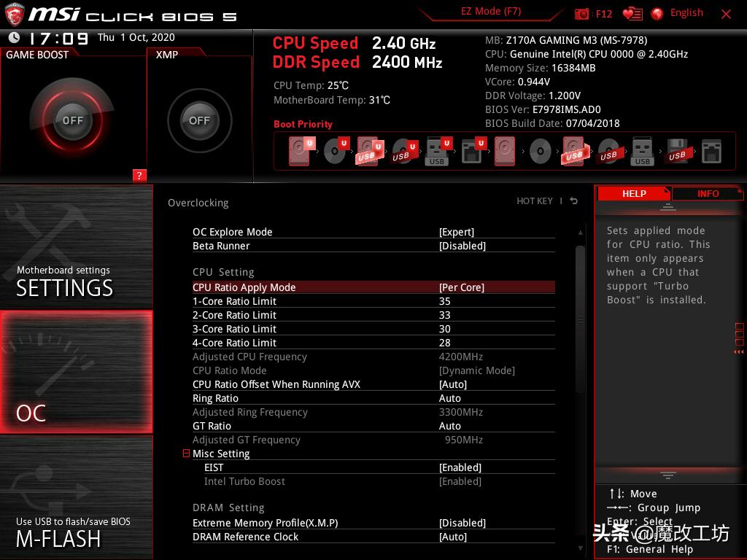Click the first hard drive in Boot Priority
The height and width of the screenshot is (560, 747).
click(x=298, y=151)
